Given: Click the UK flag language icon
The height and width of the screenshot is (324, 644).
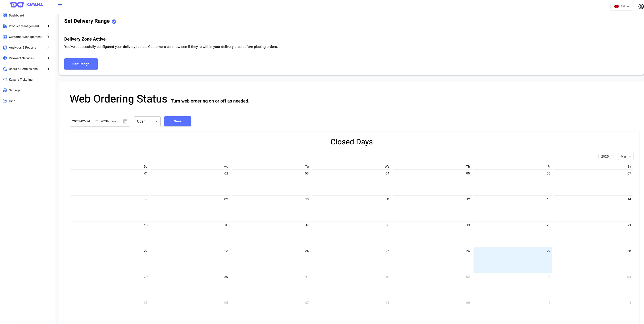Looking at the screenshot, I should point(617,6).
